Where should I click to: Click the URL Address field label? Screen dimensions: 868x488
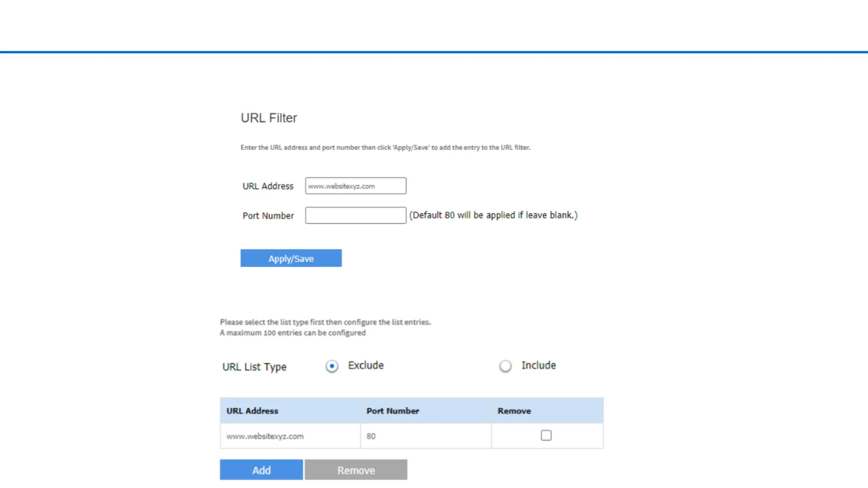(268, 186)
